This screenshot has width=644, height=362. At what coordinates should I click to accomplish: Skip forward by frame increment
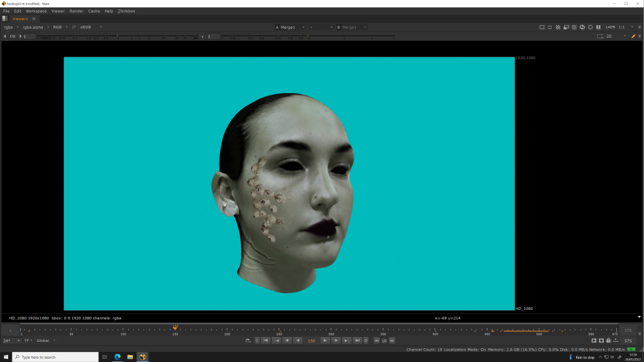click(392, 341)
